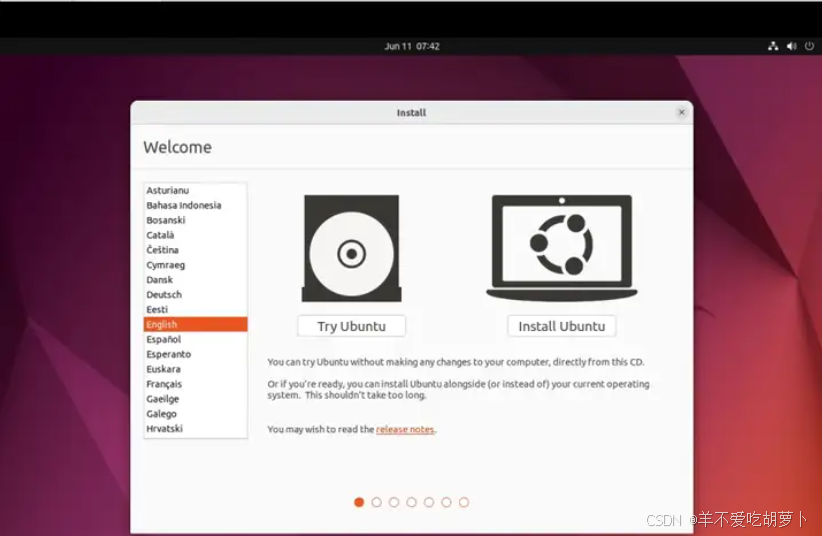Select Dansk language
822x536 pixels.
[195, 280]
